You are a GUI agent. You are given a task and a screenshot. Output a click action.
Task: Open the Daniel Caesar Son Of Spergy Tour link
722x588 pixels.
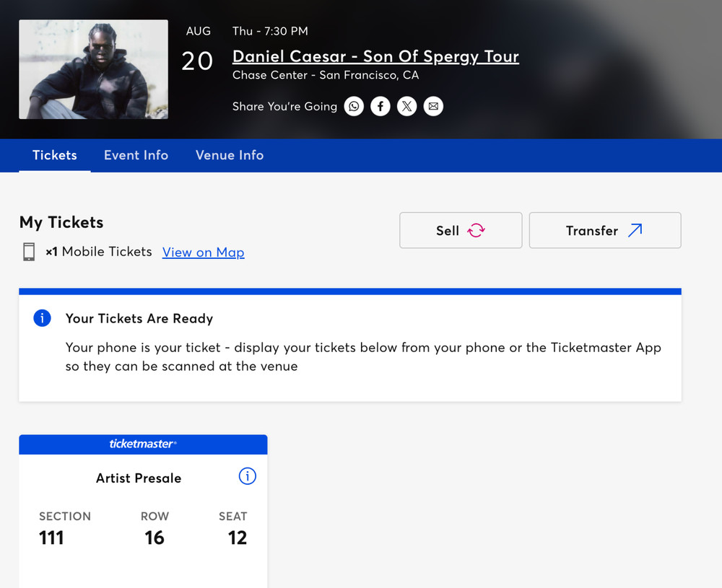375,56
